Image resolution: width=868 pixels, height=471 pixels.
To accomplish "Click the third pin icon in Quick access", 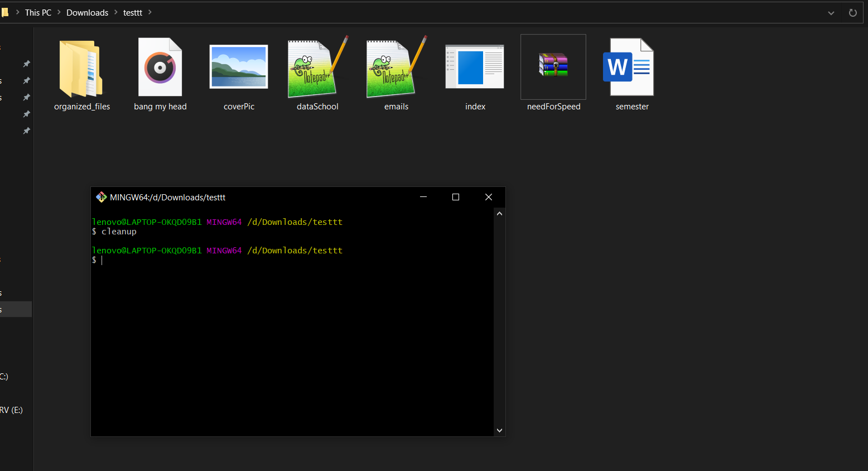I will tap(26, 97).
